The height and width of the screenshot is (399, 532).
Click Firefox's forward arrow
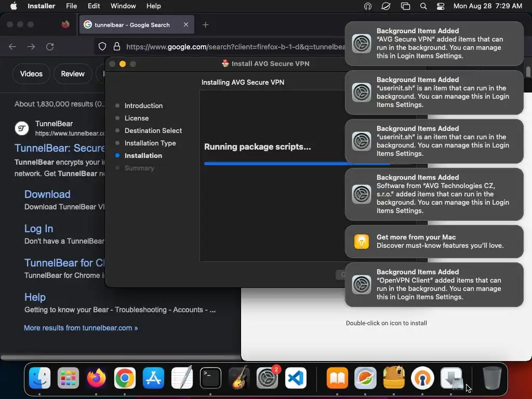click(31, 46)
